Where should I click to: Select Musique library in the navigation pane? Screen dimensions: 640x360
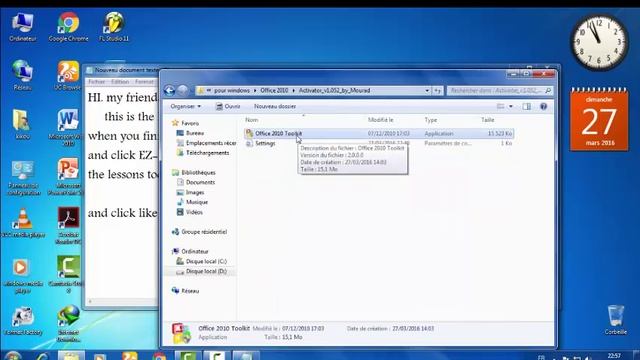click(192, 202)
